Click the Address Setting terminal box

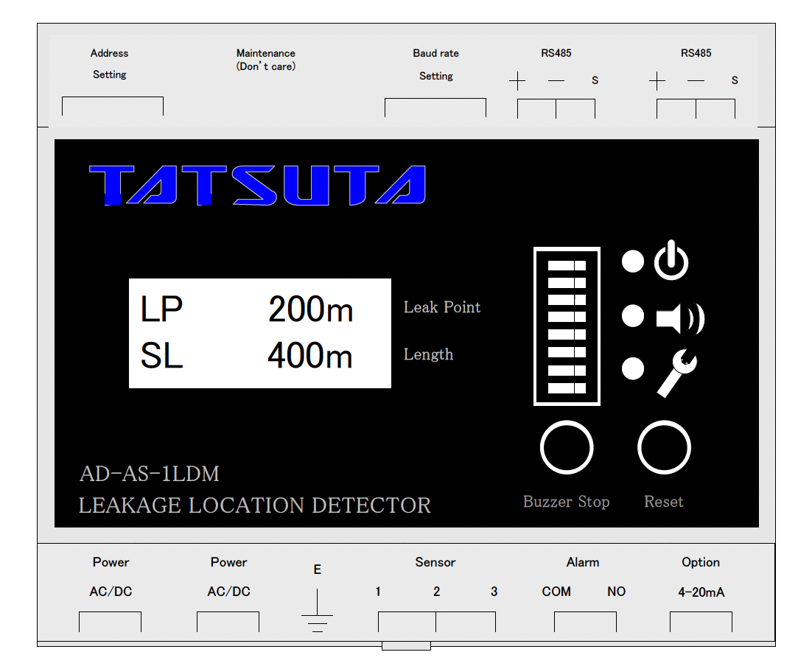point(113,106)
